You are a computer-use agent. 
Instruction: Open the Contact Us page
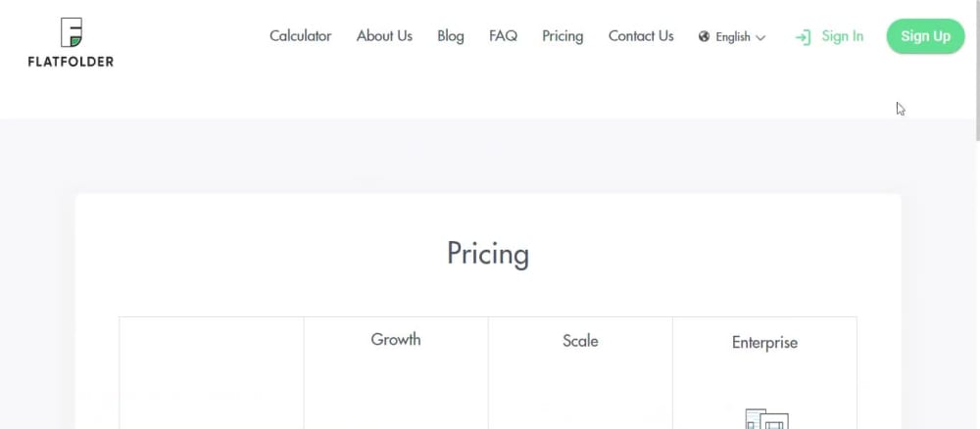click(641, 36)
